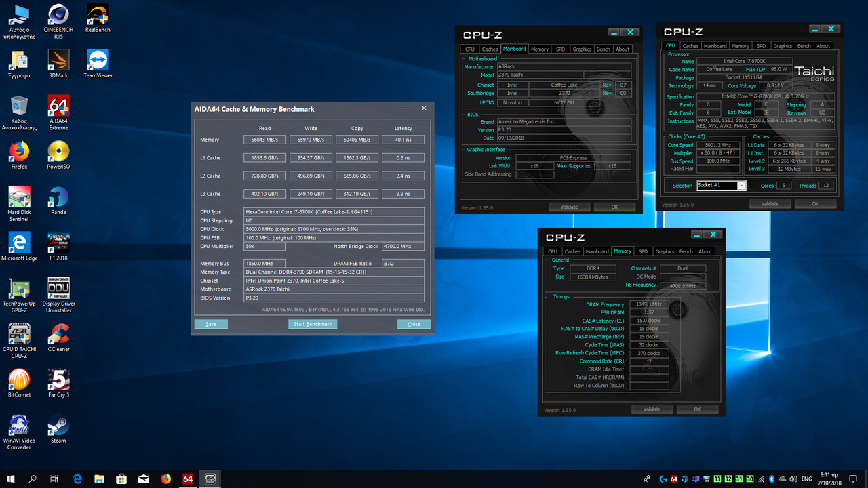Screen dimensions: 868x488
Task: Open CPU tab in the Mainboard CPU-Z window
Action: click(470, 49)
